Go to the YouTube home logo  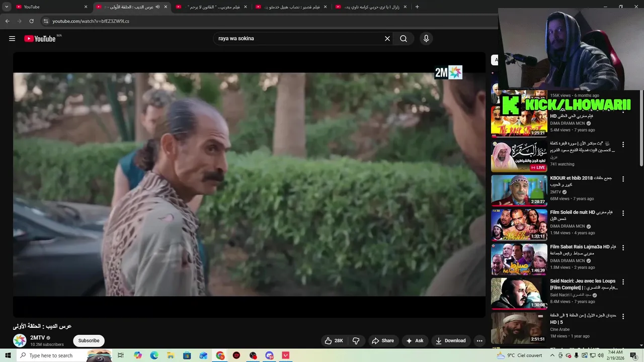40,39
